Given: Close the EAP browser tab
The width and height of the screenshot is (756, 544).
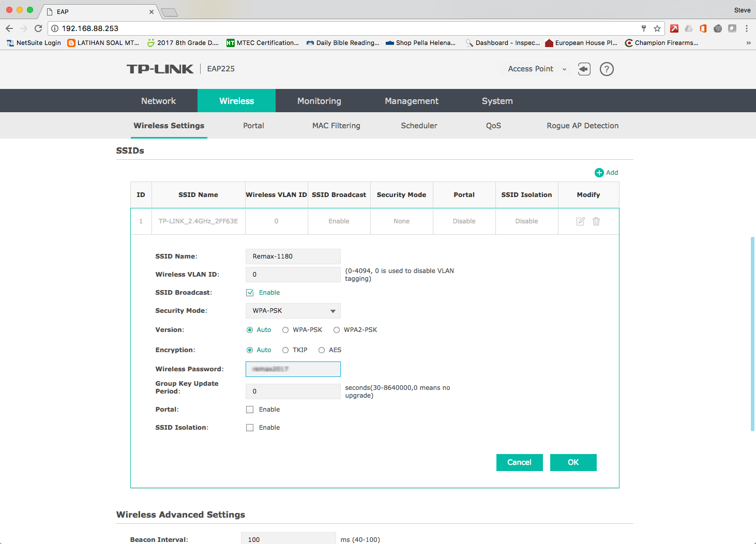Looking at the screenshot, I should 152,11.
